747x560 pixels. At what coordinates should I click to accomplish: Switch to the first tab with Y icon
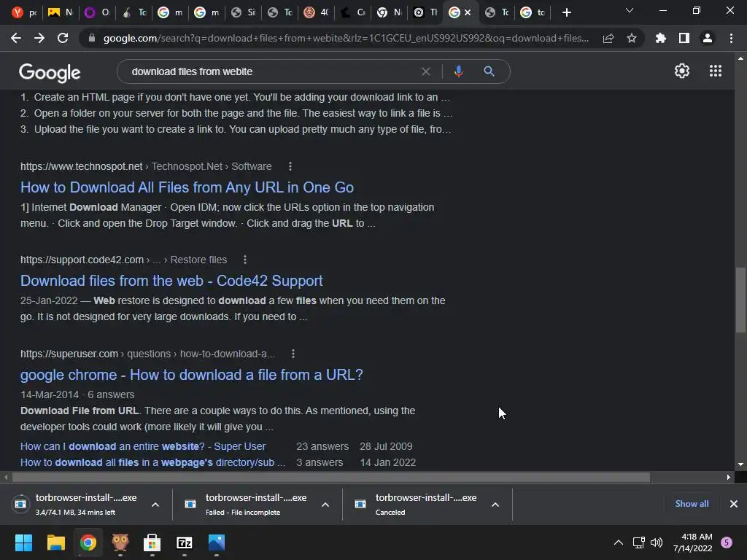24,12
